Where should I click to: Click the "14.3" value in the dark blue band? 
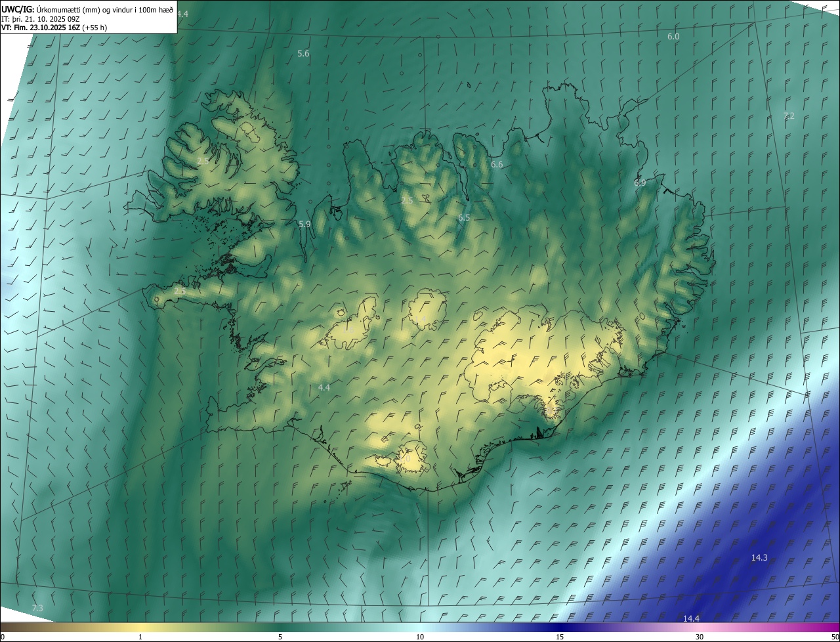click(x=759, y=558)
